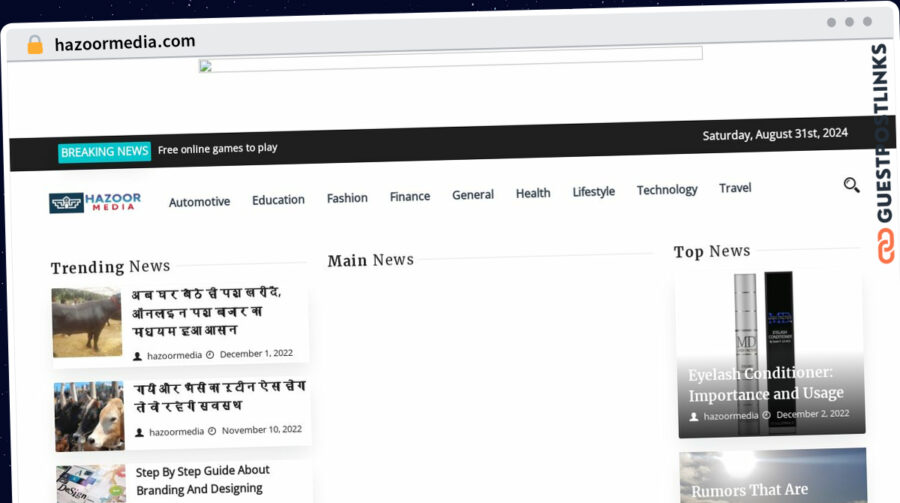Click the 'Top News' heading
This screenshot has height=503, width=900.
[x=712, y=252]
